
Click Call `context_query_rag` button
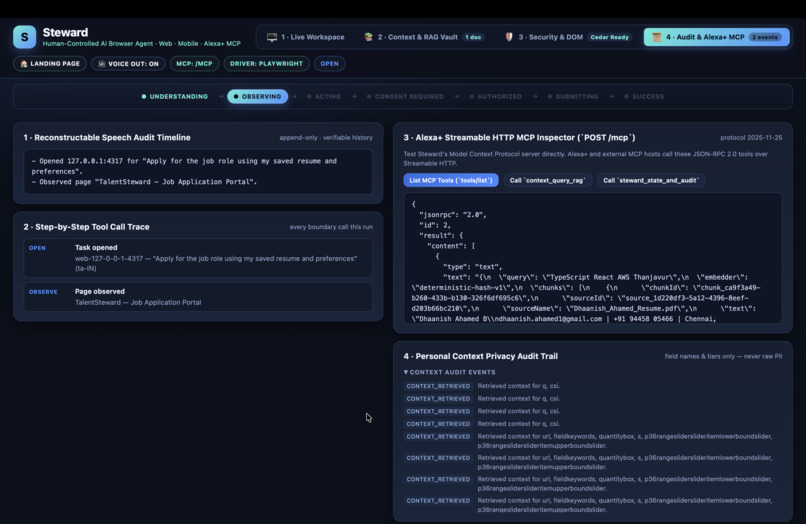click(x=547, y=180)
